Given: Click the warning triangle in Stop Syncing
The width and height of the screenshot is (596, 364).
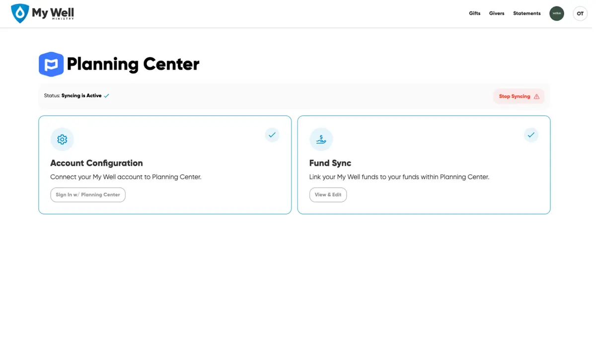Looking at the screenshot, I should tap(536, 96).
